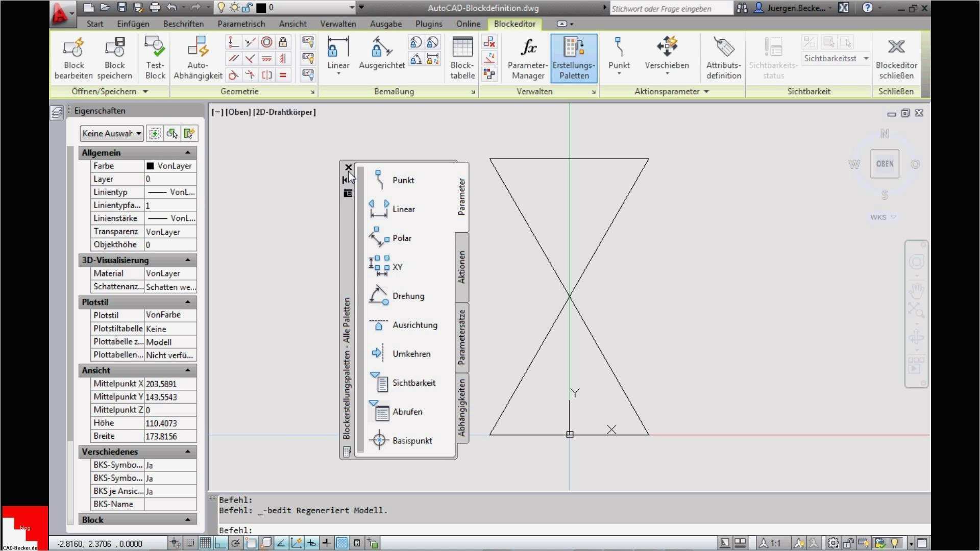Screen dimensions: 980x551
Task: Click the OBEN face of ViewCube
Action: point(885,164)
